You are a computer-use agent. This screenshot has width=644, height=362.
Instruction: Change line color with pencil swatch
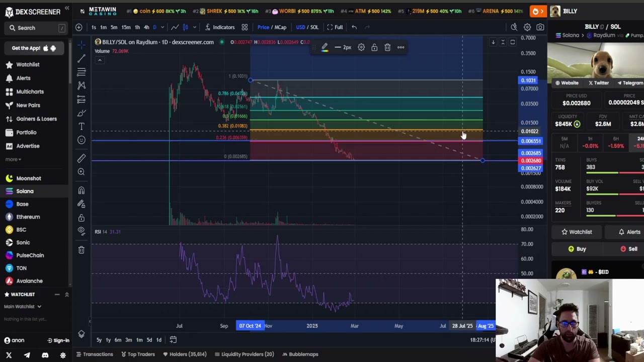tap(325, 47)
